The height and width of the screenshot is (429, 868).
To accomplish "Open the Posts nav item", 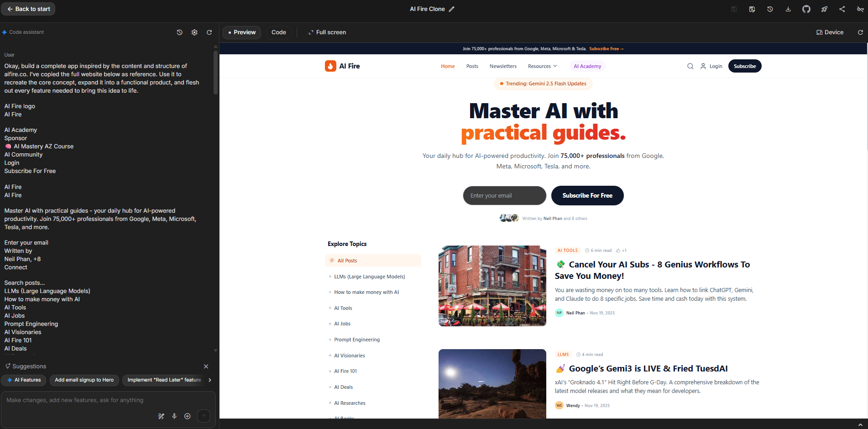I will coord(472,66).
